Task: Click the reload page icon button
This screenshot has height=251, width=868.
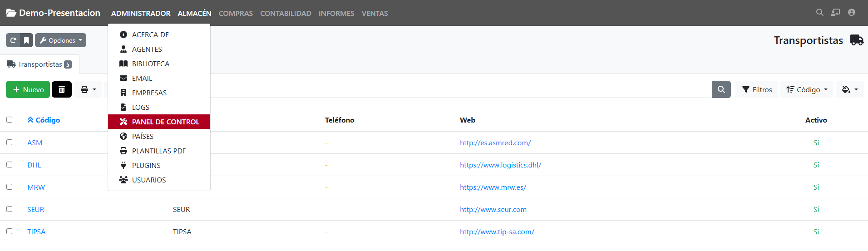Action: pos(13,40)
